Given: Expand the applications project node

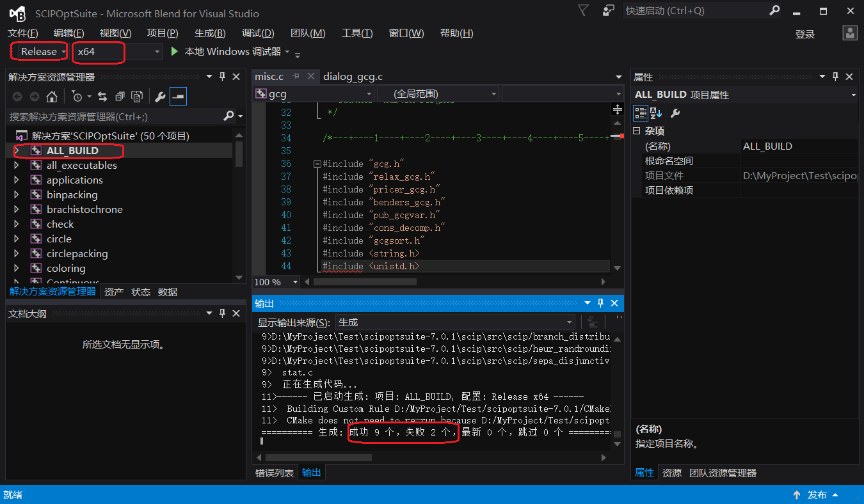Looking at the screenshot, I should (16, 180).
